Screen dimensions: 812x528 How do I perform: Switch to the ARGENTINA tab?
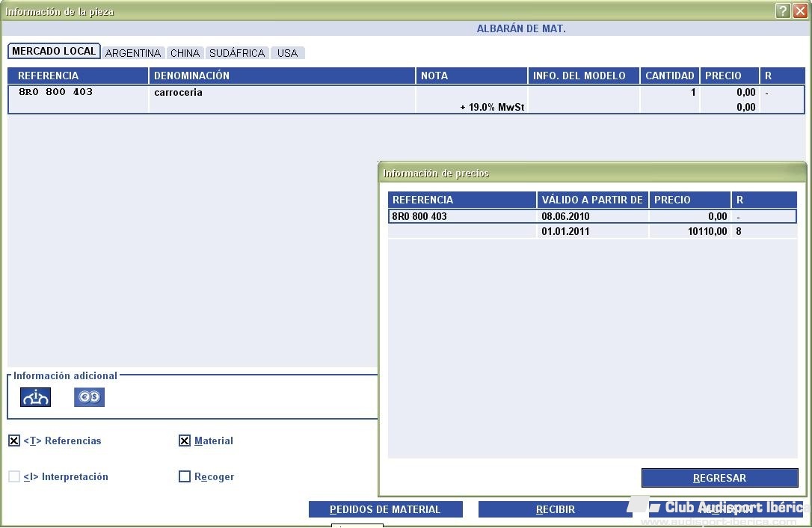(x=133, y=53)
